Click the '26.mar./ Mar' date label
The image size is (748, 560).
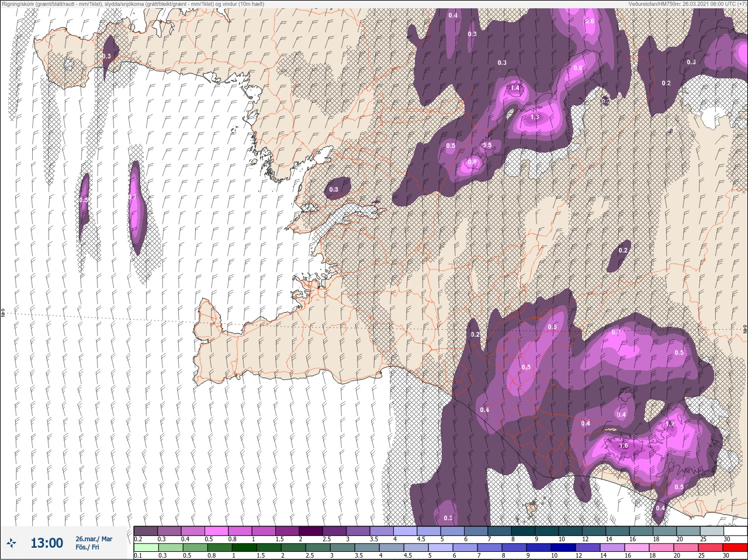point(93,538)
